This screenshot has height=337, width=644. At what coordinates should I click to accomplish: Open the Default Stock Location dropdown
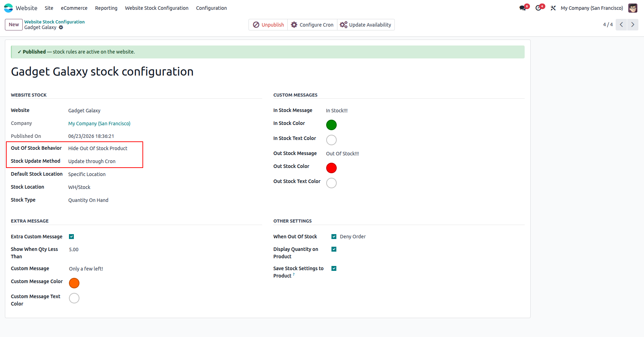[87, 174]
